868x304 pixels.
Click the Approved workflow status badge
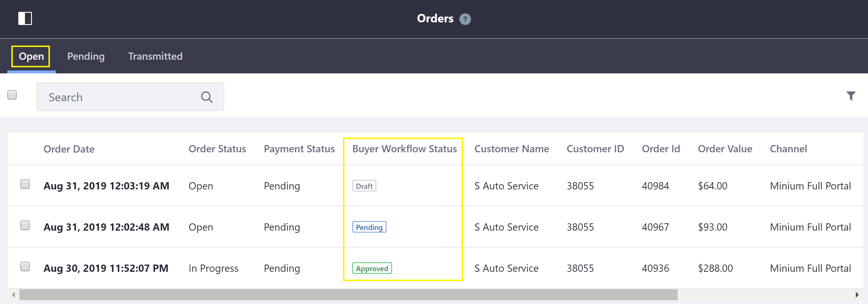pos(372,268)
